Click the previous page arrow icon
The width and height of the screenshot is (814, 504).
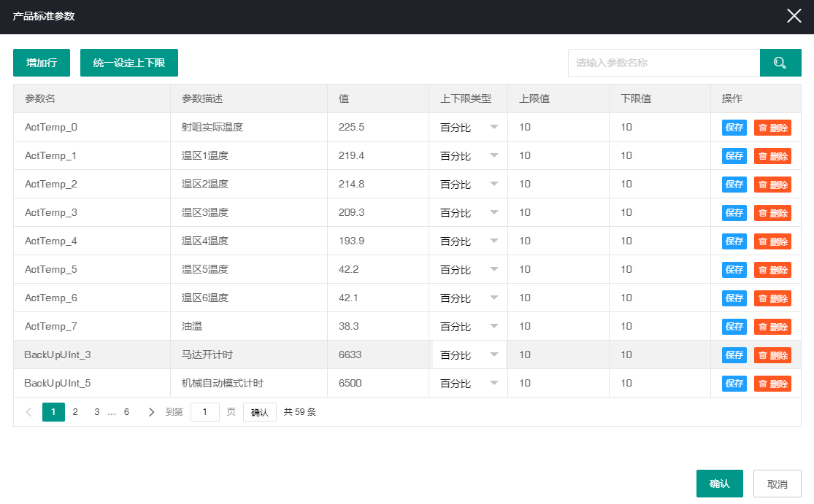pyautogui.click(x=28, y=411)
